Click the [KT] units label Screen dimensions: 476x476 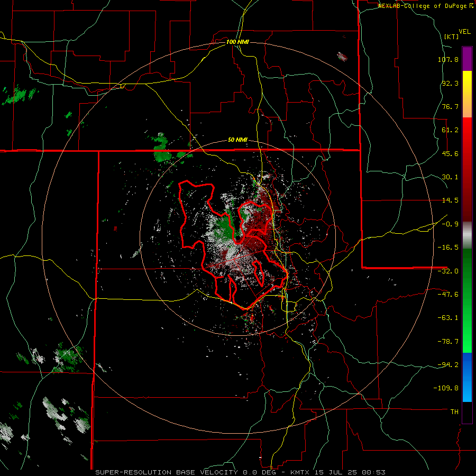[451, 36]
